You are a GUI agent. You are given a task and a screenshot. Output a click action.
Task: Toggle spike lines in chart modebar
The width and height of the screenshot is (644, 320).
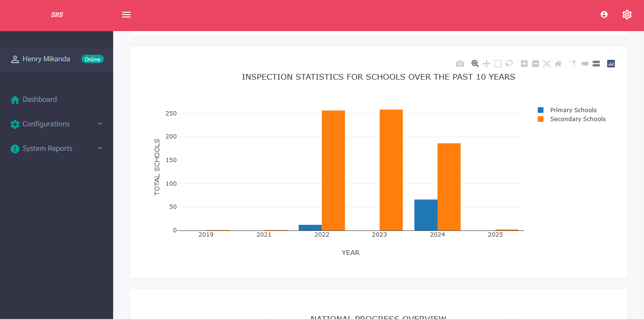[573, 64]
